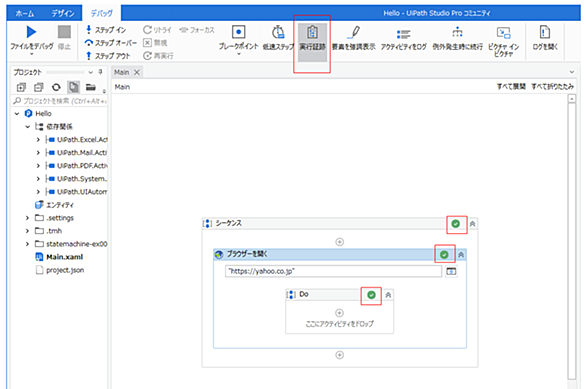Click Main breadcrumb in designer
Viewport: 586px width, 389px height.
click(122, 87)
